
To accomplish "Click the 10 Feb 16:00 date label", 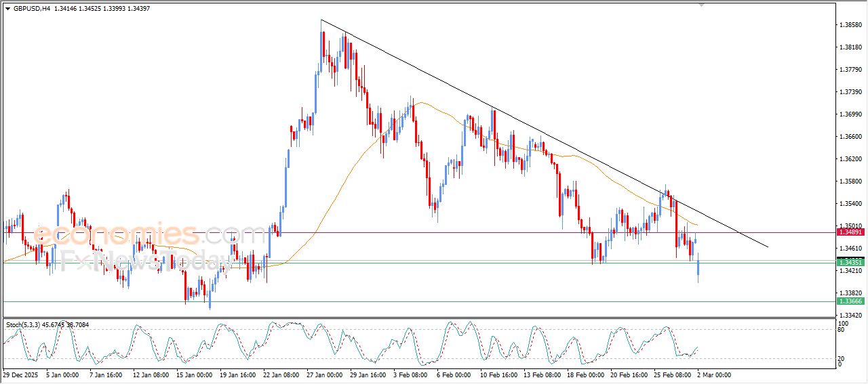I will 498,375.
